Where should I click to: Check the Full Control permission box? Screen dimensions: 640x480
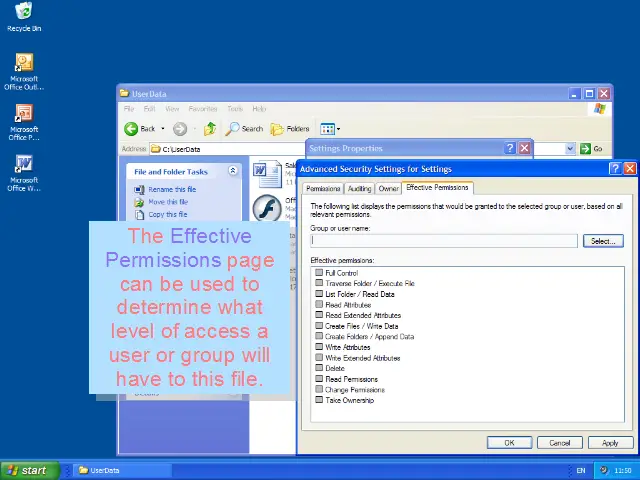click(319, 273)
